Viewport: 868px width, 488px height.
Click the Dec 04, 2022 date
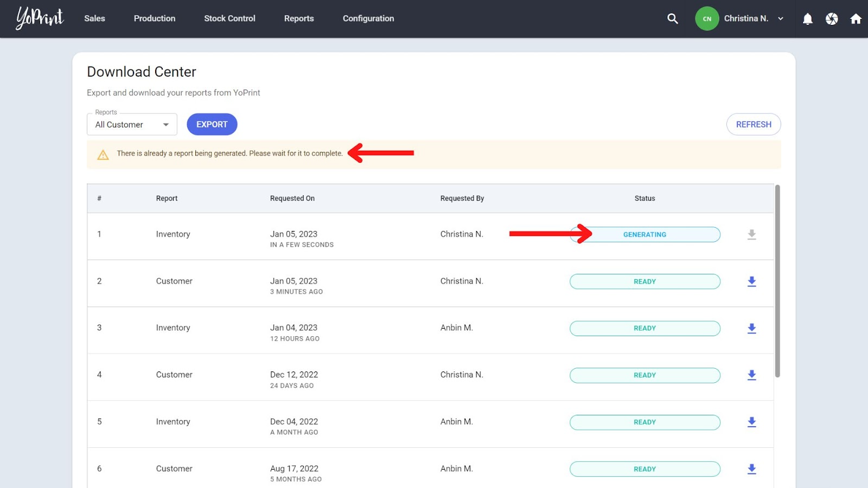tap(294, 421)
